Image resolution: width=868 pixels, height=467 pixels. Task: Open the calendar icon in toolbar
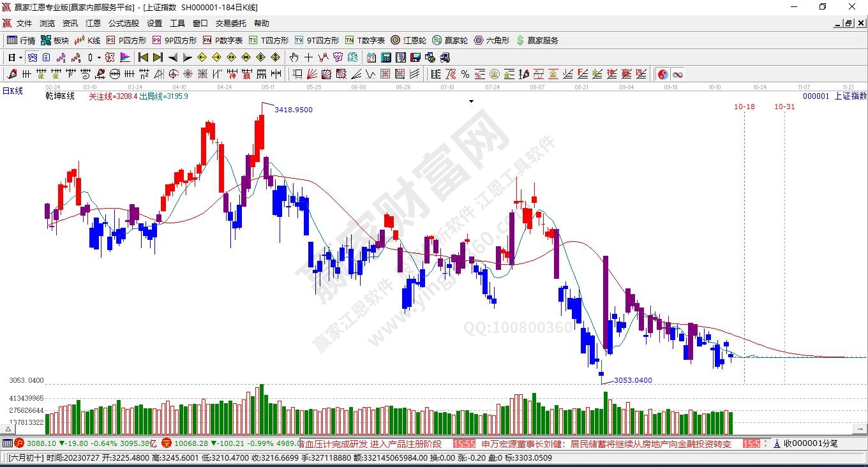pos(371,57)
